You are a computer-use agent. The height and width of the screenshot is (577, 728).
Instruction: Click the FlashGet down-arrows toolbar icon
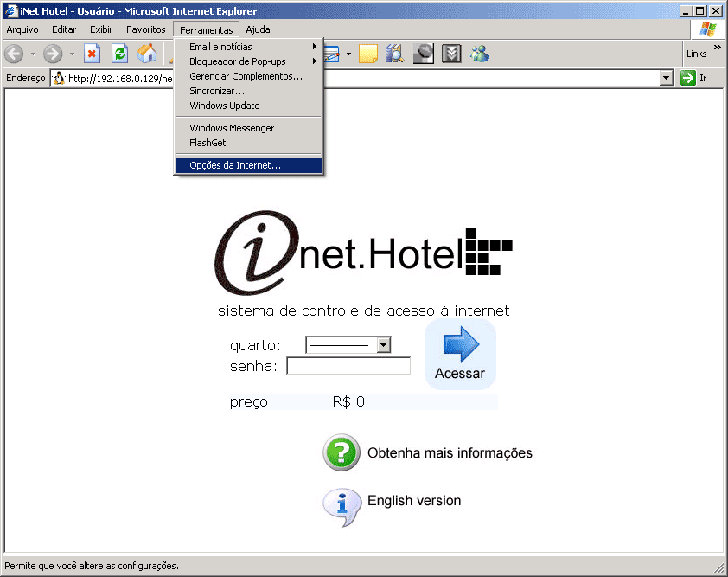click(x=451, y=54)
